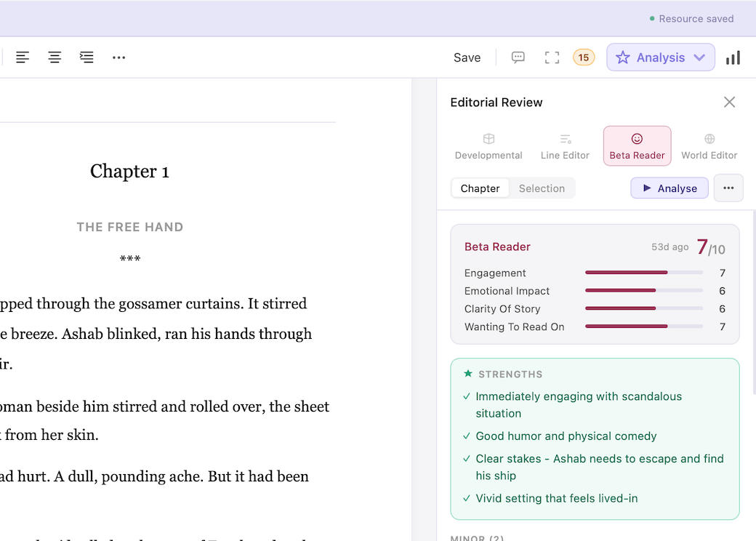756x541 pixels.
Task: Click the 7/10 overall score
Action: 711,247
